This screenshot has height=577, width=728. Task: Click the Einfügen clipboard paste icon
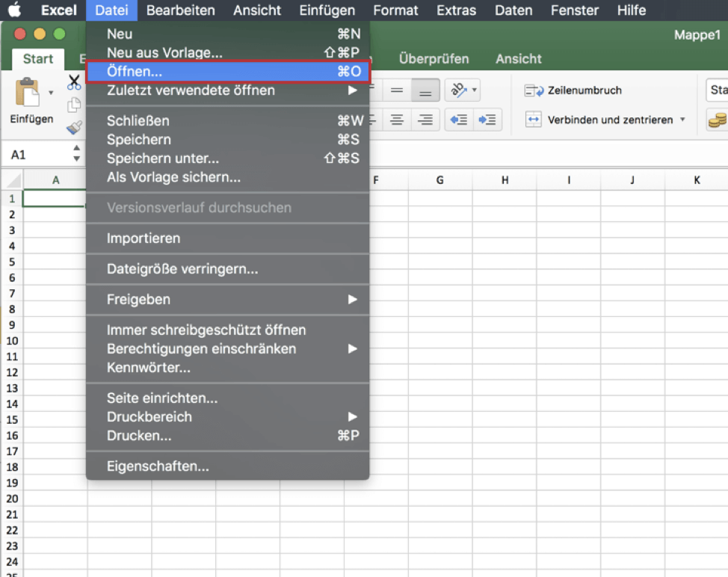(x=28, y=91)
